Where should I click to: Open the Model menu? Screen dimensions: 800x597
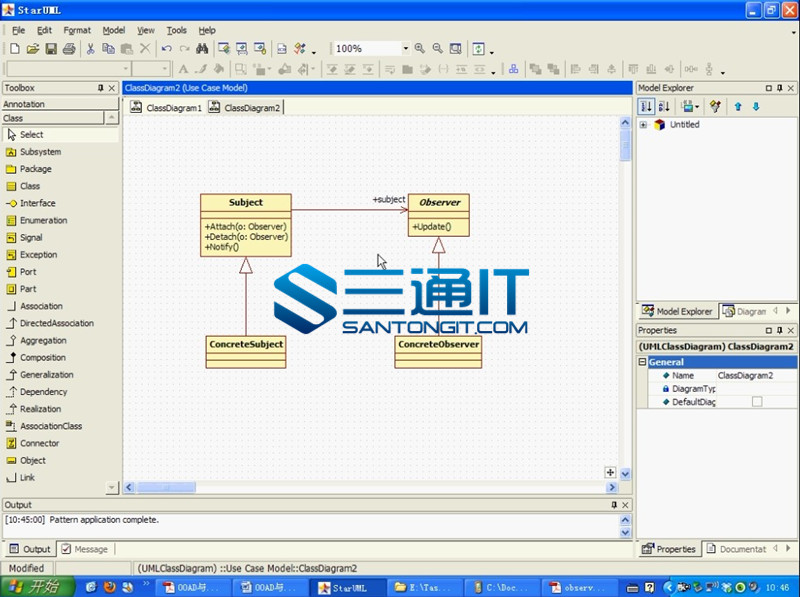[114, 31]
